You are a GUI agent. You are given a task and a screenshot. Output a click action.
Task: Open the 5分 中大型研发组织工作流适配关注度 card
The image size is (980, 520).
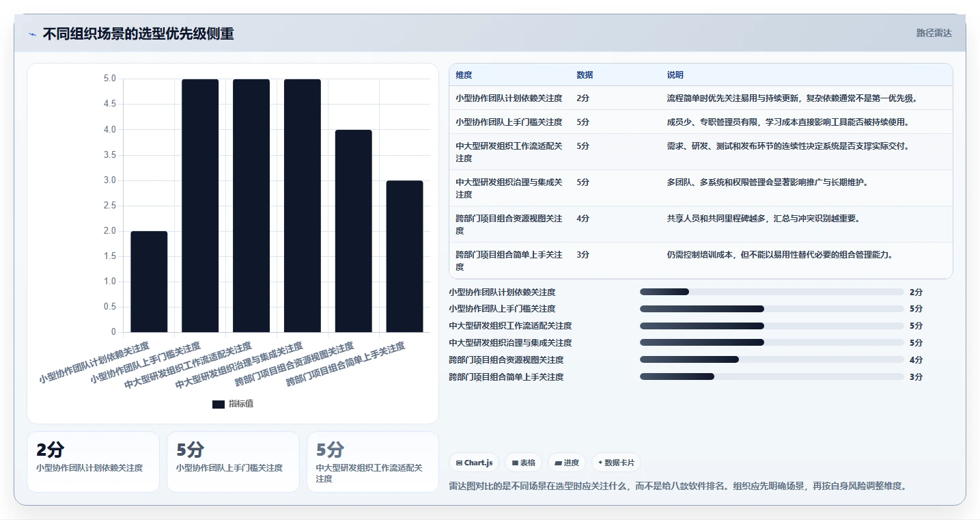[x=373, y=462]
